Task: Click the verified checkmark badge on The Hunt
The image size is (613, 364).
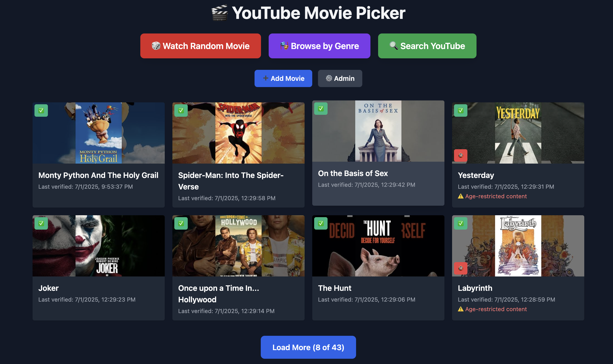Action: [x=321, y=223]
